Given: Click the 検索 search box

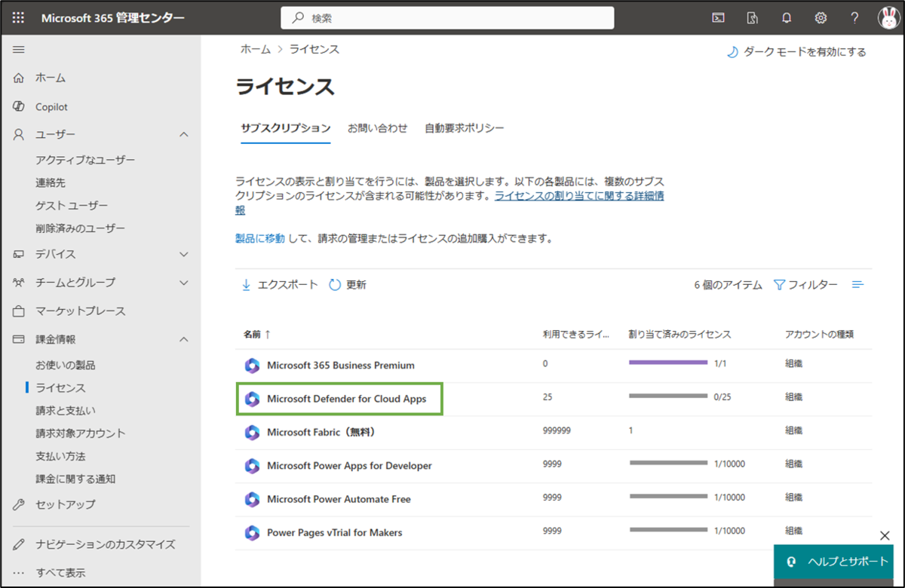Looking at the screenshot, I should [x=447, y=18].
